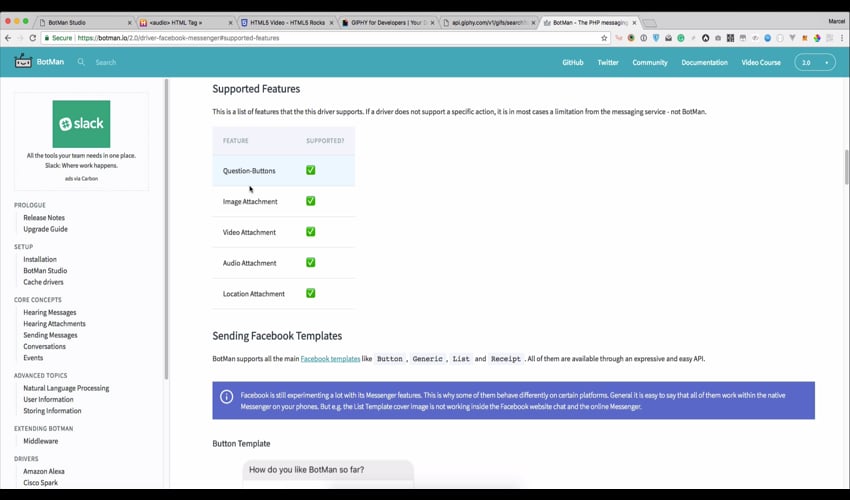Screen dimensions: 850x500
Task: Open the Video Course nav link
Action: click(761, 62)
